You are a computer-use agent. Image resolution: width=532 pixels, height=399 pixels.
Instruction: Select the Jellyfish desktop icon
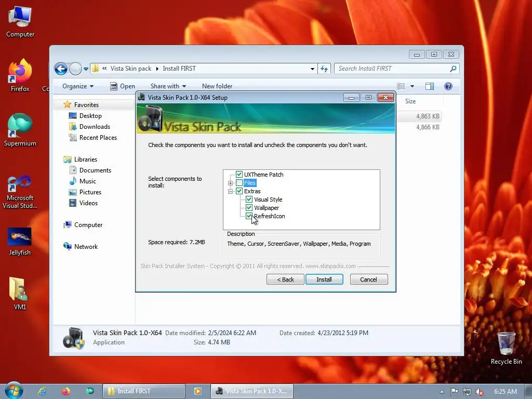point(20,241)
